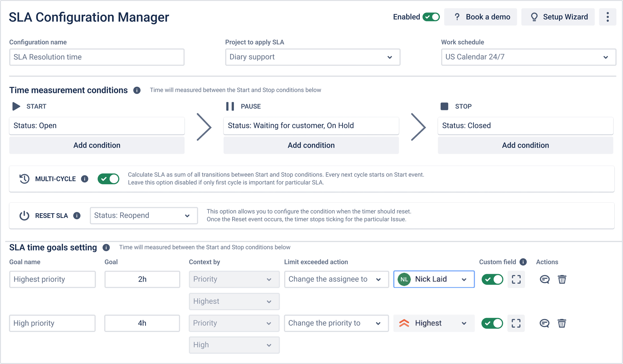
Task: Click the info icon beside Custom field header
Action: click(523, 262)
